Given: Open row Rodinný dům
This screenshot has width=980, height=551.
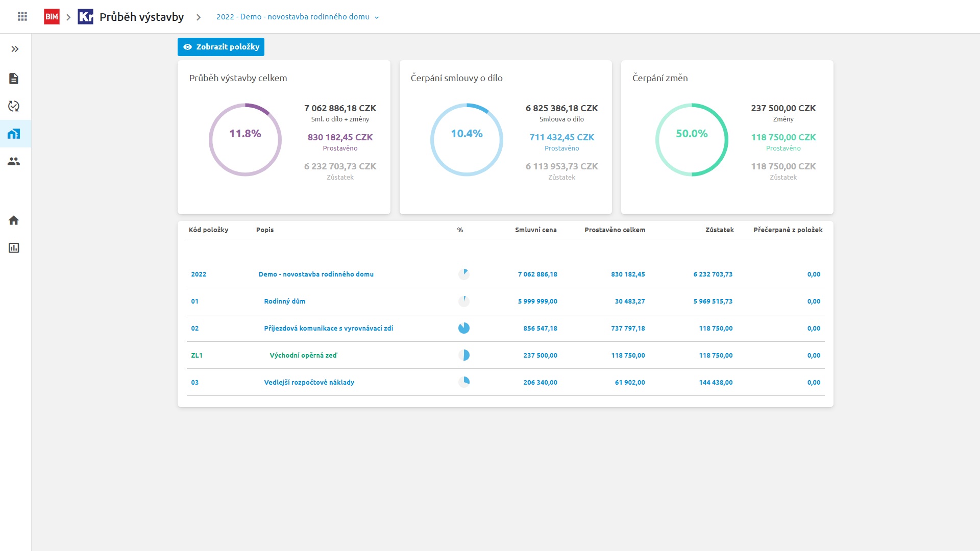Looking at the screenshot, I should (284, 302).
